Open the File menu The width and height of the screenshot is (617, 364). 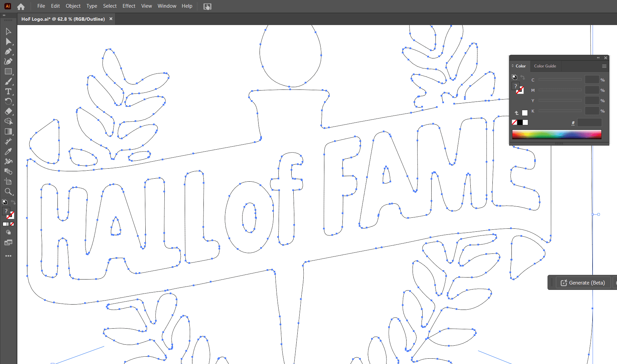coord(41,6)
